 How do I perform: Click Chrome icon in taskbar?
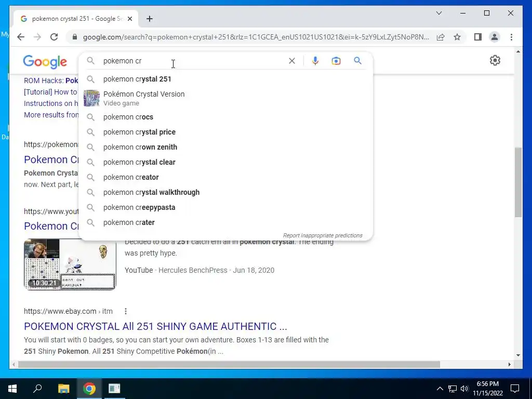pos(89,389)
